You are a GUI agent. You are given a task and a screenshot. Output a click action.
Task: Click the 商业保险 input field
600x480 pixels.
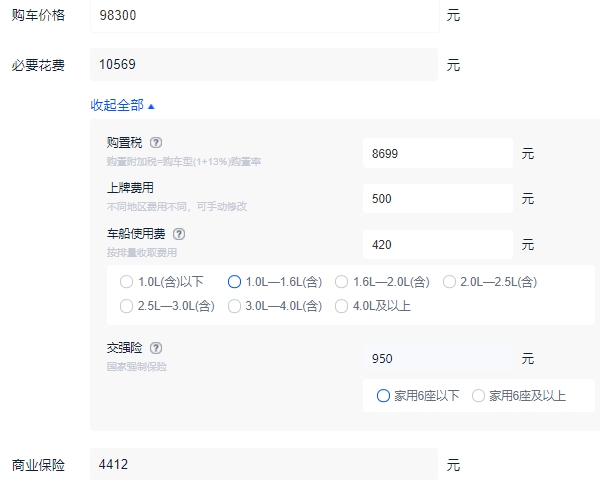[264, 465]
